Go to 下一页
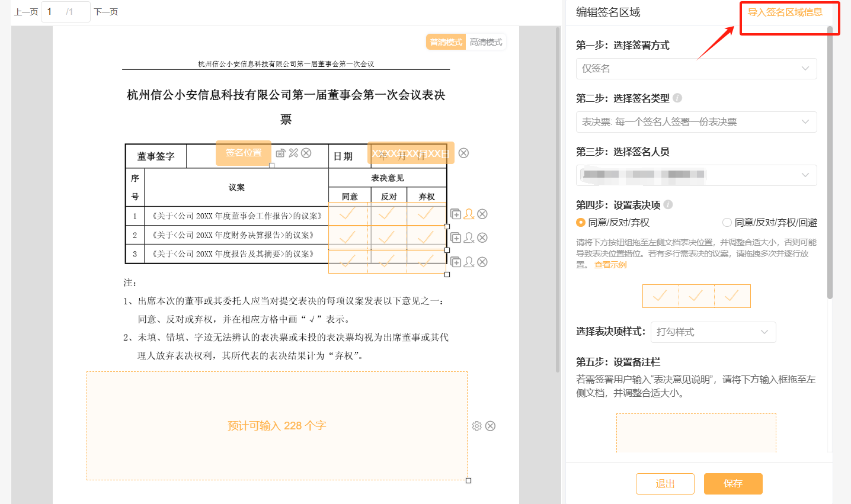 [106, 12]
